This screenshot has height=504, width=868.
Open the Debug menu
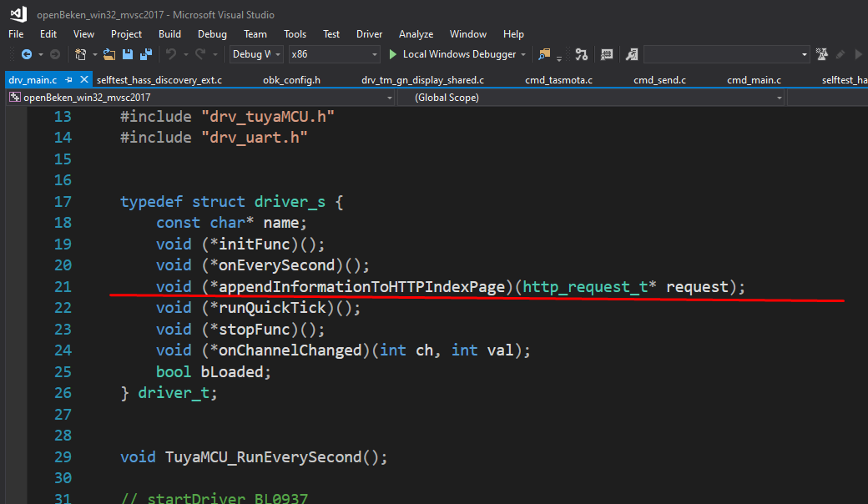212,34
